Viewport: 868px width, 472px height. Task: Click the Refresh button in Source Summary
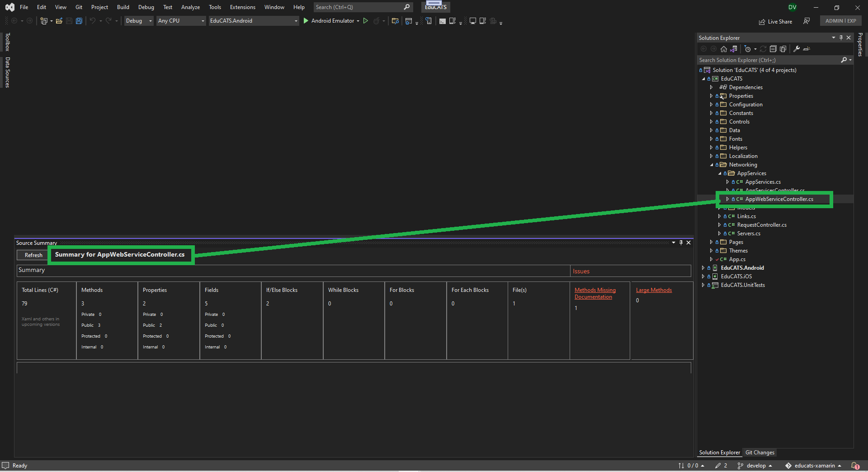click(32, 255)
